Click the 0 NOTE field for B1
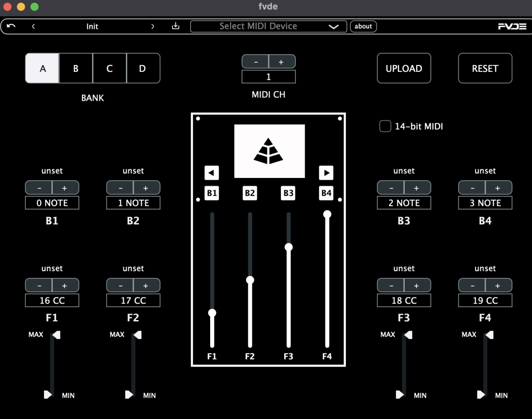Screen dimensions: 532x419 [x=52, y=203]
